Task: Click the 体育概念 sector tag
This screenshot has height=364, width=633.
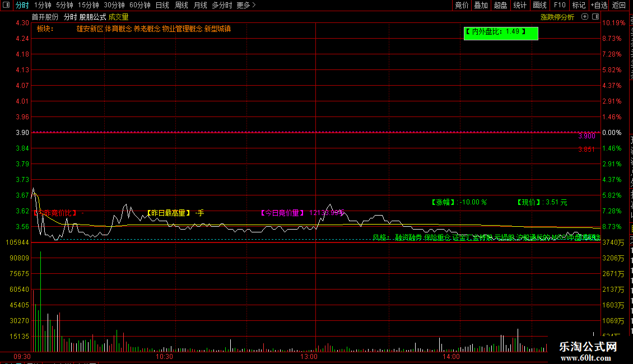Action: click(118, 29)
